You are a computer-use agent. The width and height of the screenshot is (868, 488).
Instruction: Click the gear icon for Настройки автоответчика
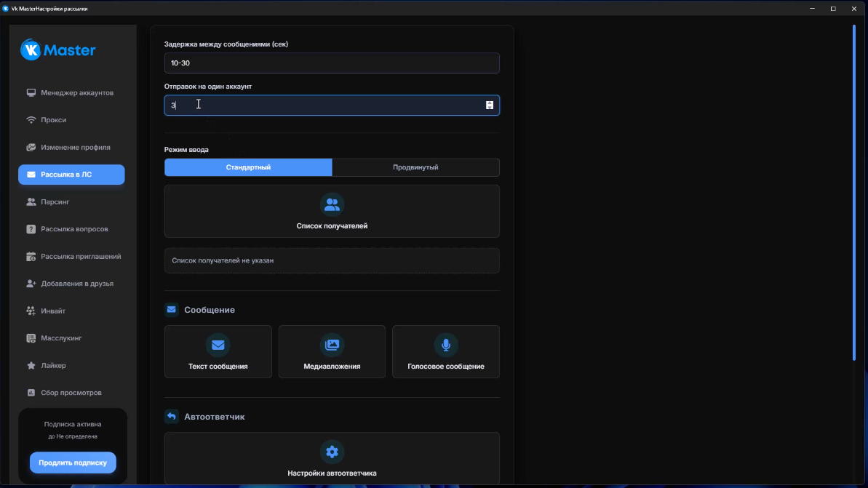pyautogui.click(x=332, y=452)
